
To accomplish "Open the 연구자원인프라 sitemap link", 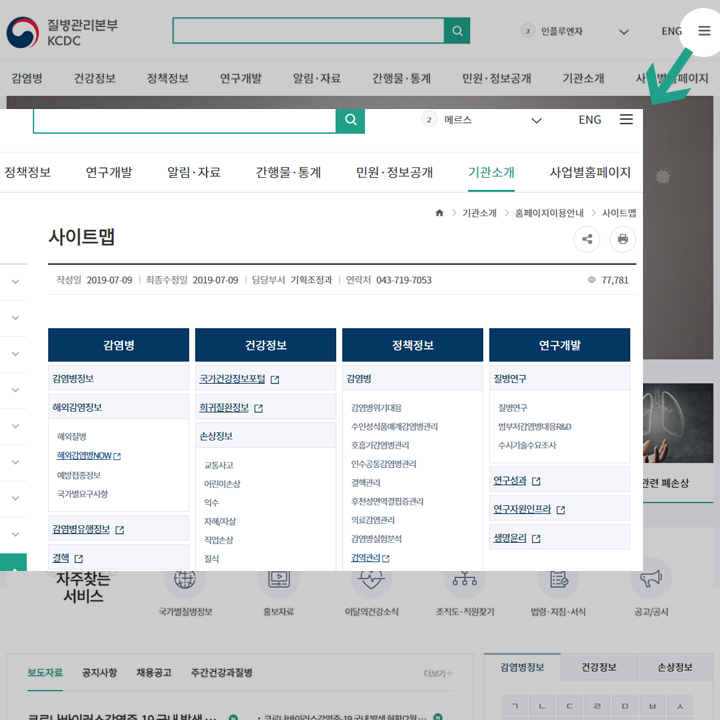I will [522, 509].
